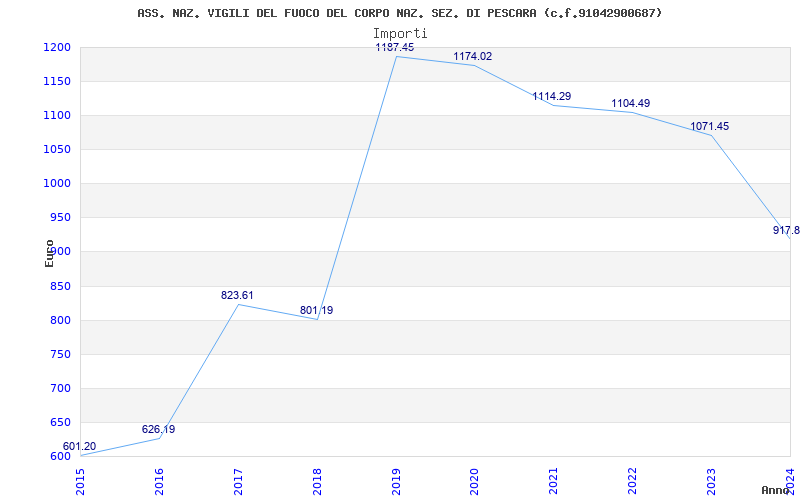
Task: Select data label 626.19
Action: click(158, 430)
